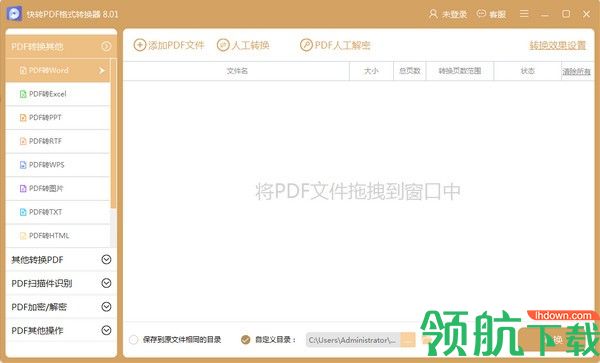Click the PDF转PPT file icon
Screen dimensions: 600x363
pos(23,118)
